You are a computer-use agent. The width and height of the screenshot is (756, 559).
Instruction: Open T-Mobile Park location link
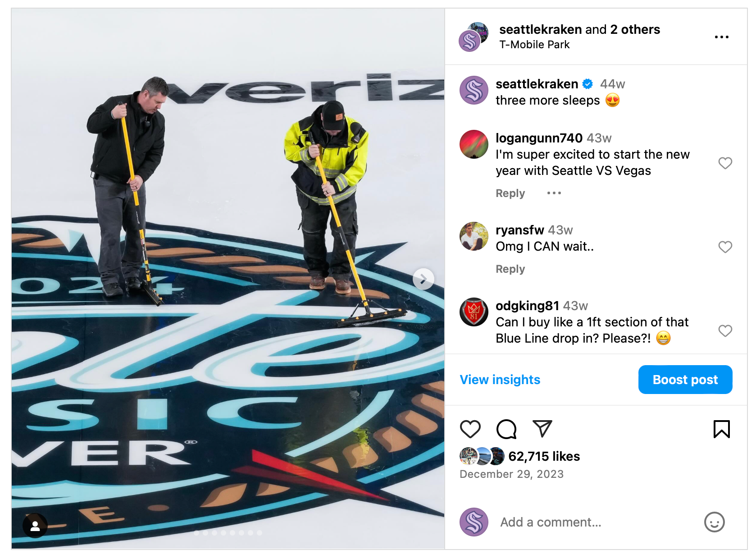[534, 45]
